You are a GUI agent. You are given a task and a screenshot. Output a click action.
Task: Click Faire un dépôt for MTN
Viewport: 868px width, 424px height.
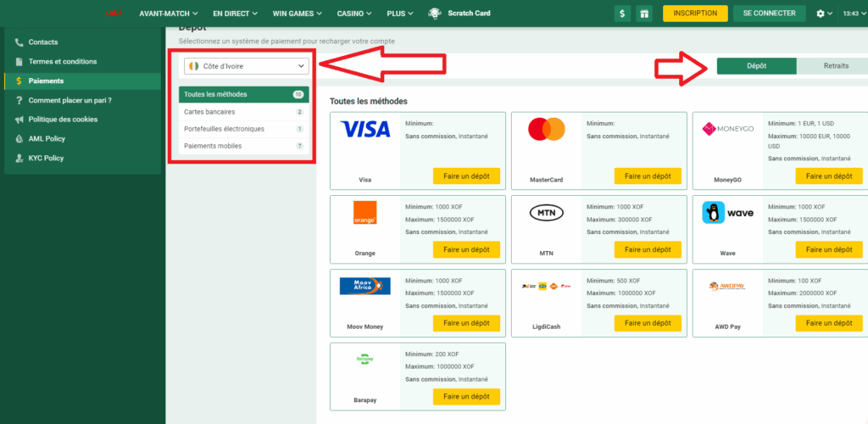648,249
